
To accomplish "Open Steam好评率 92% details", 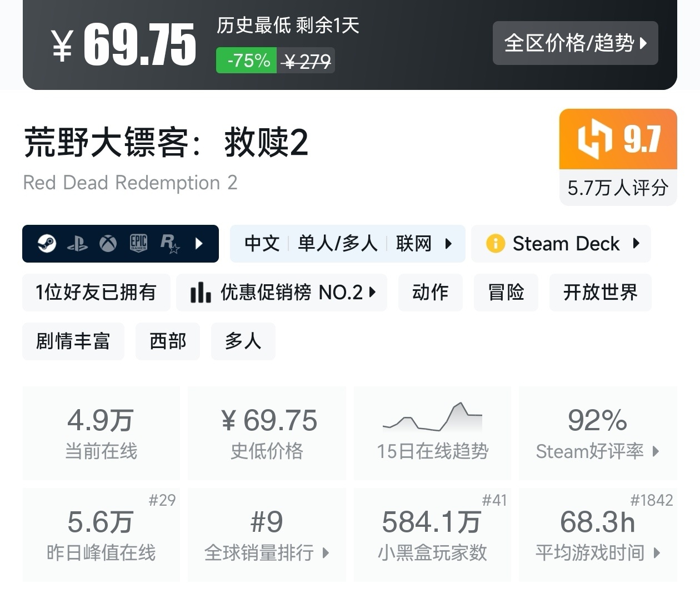I will click(597, 434).
